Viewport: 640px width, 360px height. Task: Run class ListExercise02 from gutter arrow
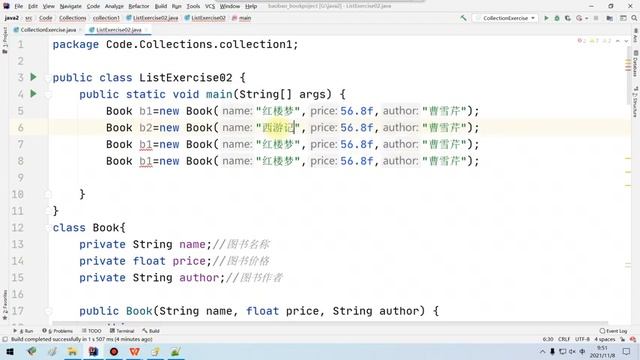[x=33, y=77]
